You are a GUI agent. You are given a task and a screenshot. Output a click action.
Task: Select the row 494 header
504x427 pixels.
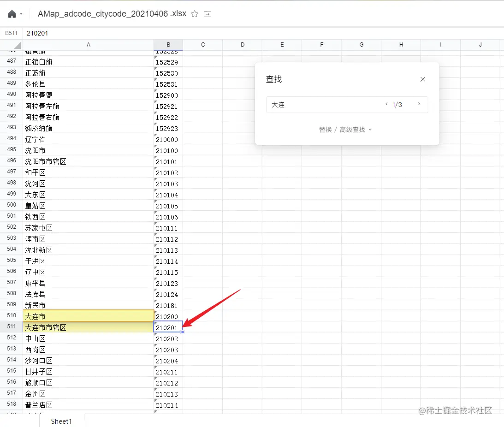tap(11, 138)
